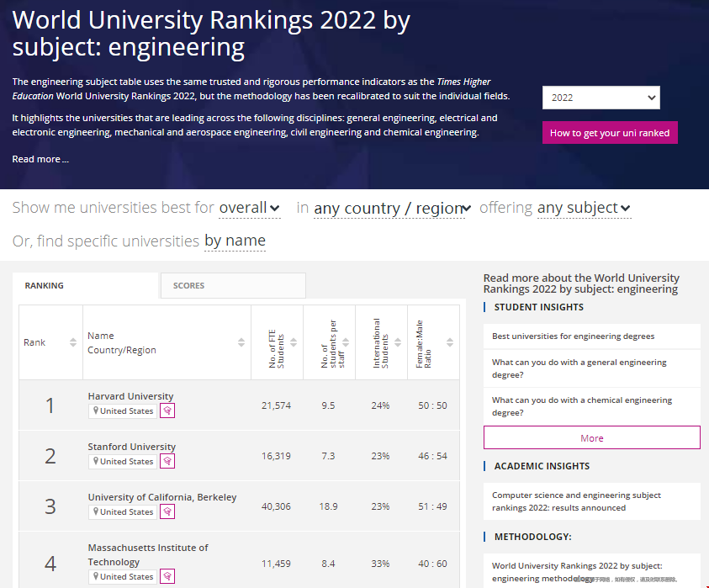Viewport: 709px width, 588px height.
Task: Open Massachusetts Institute of Technology link
Action: coord(148,554)
